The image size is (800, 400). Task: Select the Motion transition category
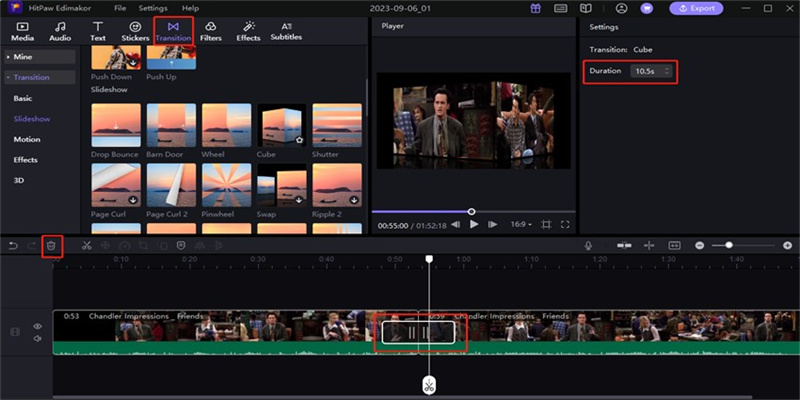(27, 139)
